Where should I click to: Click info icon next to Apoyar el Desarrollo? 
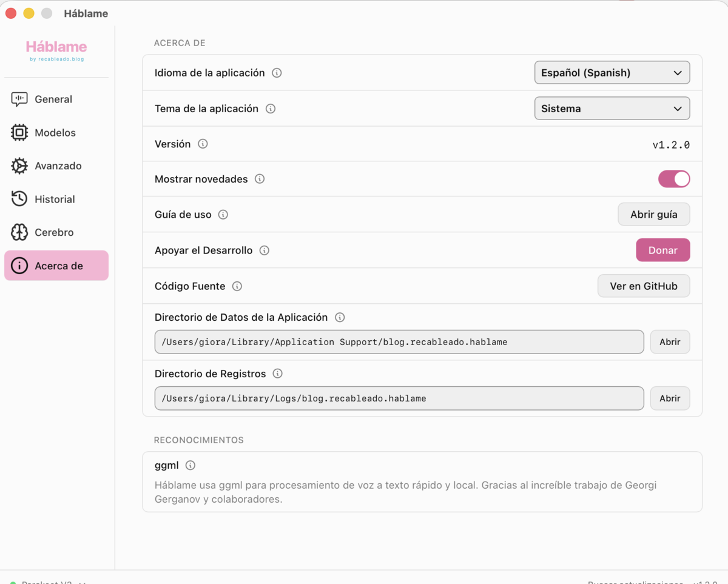(x=265, y=250)
